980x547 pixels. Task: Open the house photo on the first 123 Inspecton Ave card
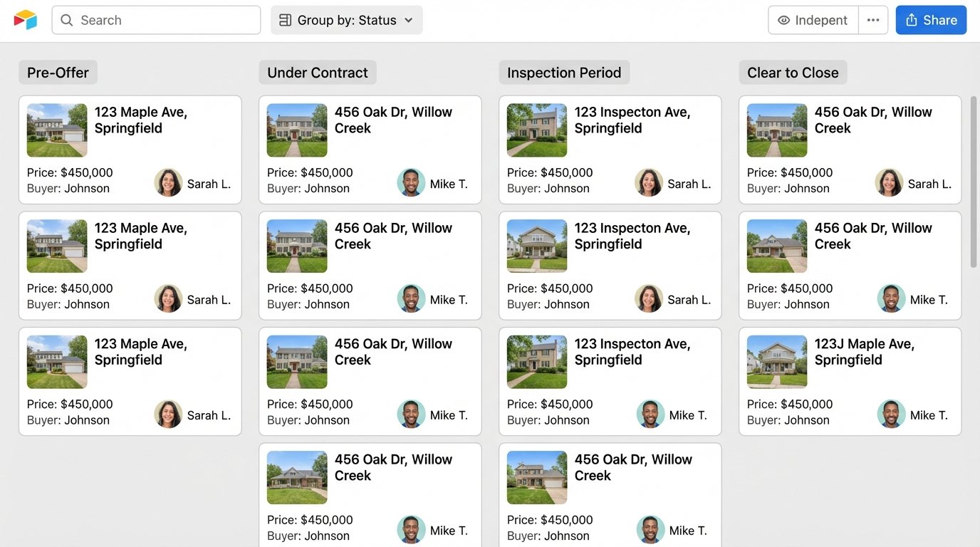click(x=536, y=130)
